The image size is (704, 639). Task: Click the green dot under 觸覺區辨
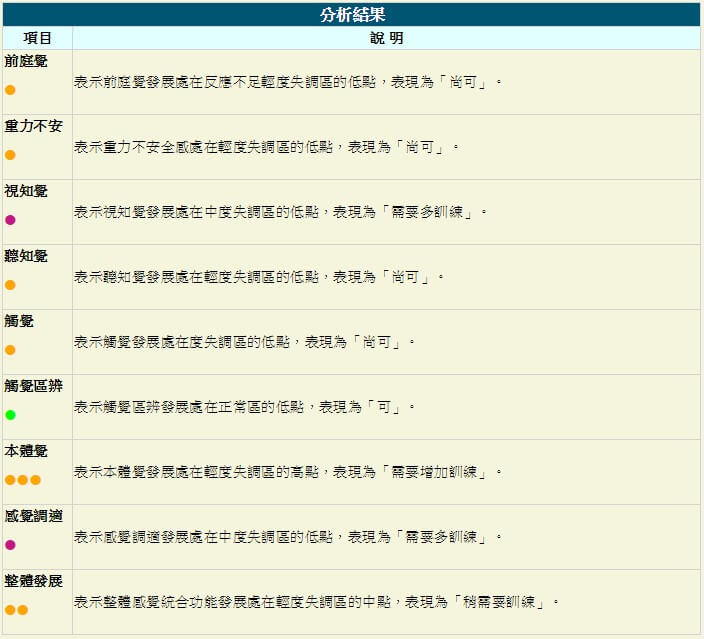[10, 415]
